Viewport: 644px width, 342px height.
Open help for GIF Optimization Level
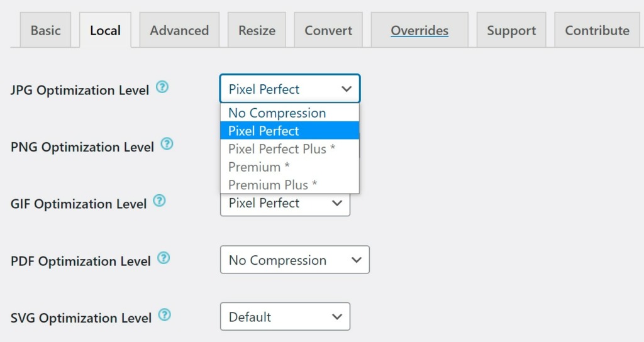[x=159, y=201]
